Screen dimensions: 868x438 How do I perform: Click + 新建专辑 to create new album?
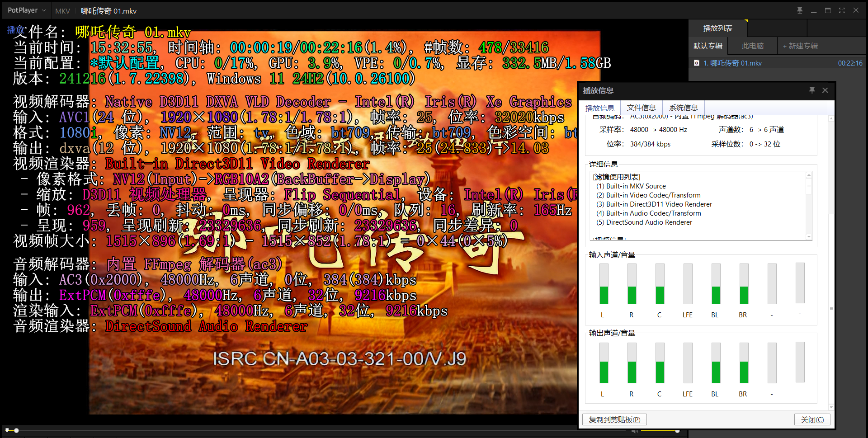point(800,46)
